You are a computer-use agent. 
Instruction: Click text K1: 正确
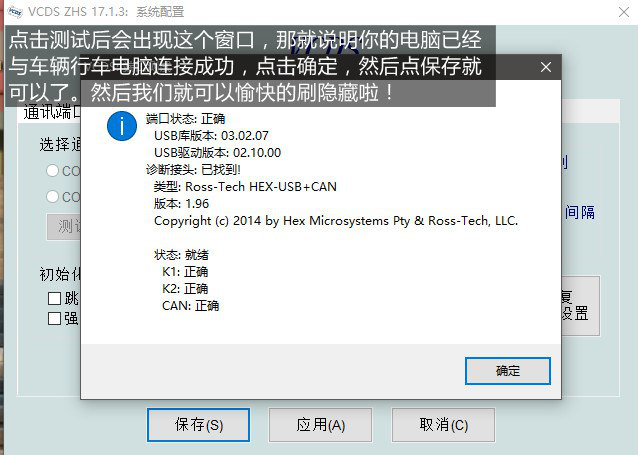point(185,271)
